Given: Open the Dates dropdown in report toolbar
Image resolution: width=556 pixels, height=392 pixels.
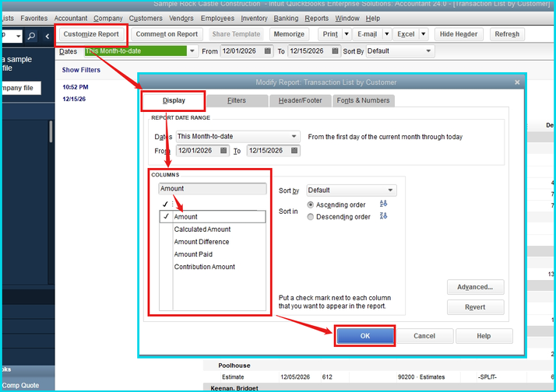Looking at the screenshot, I should tap(192, 51).
